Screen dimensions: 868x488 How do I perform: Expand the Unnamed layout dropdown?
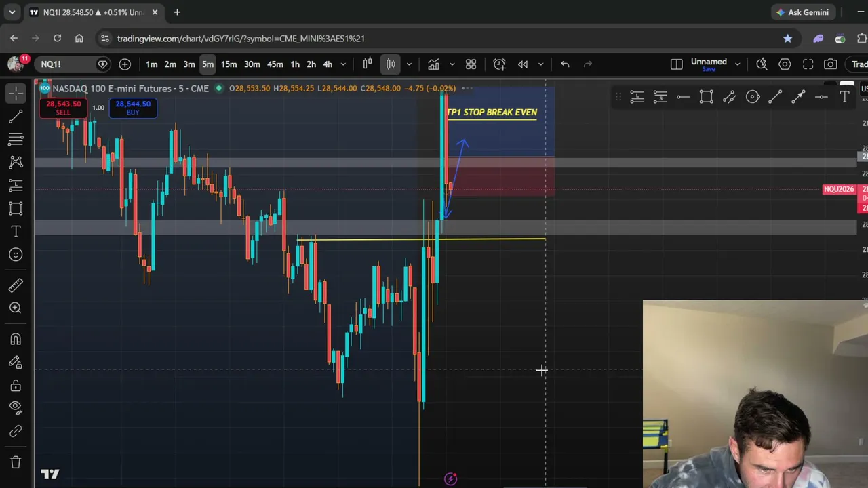(x=737, y=64)
